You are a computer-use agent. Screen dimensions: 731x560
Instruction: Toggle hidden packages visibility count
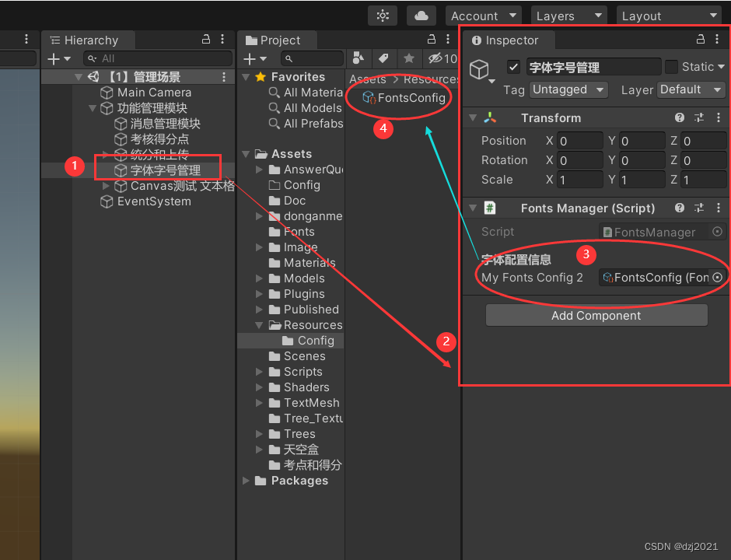[442, 58]
